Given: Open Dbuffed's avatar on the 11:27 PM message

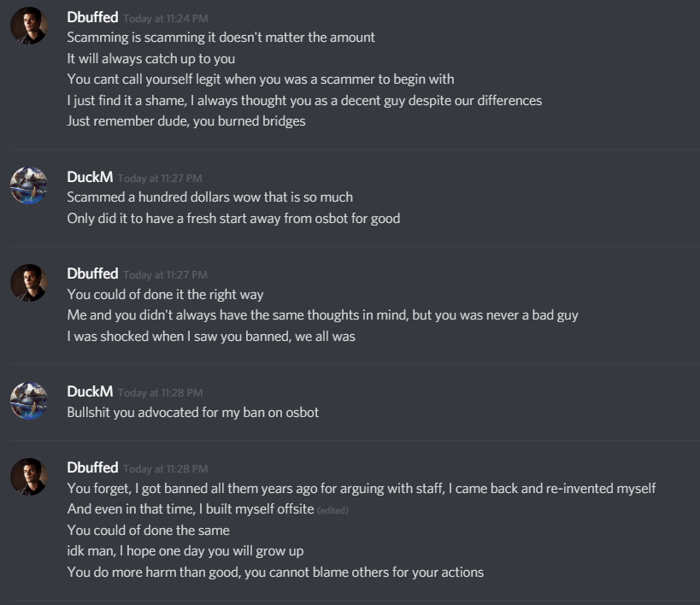Looking at the screenshot, I should click(x=29, y=283).
